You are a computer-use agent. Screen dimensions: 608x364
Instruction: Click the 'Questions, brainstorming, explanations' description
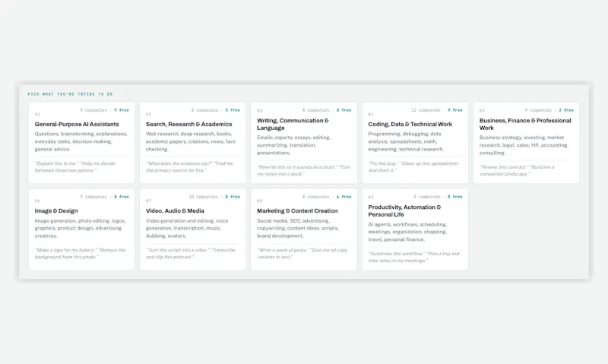(81, 141)
